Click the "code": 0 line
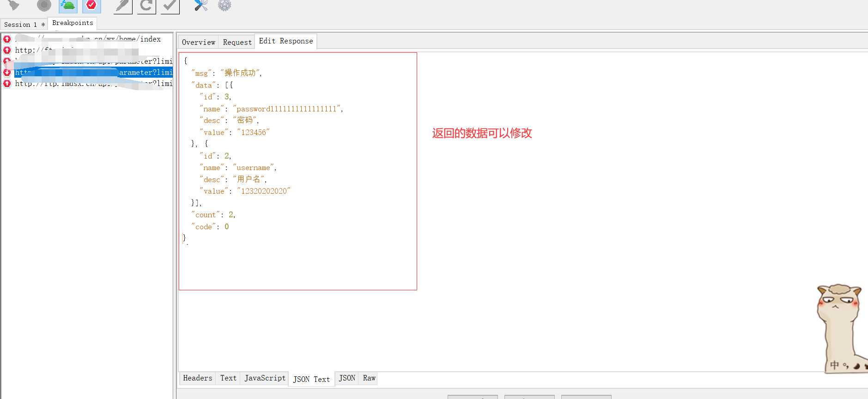 (x=210, y=227)
